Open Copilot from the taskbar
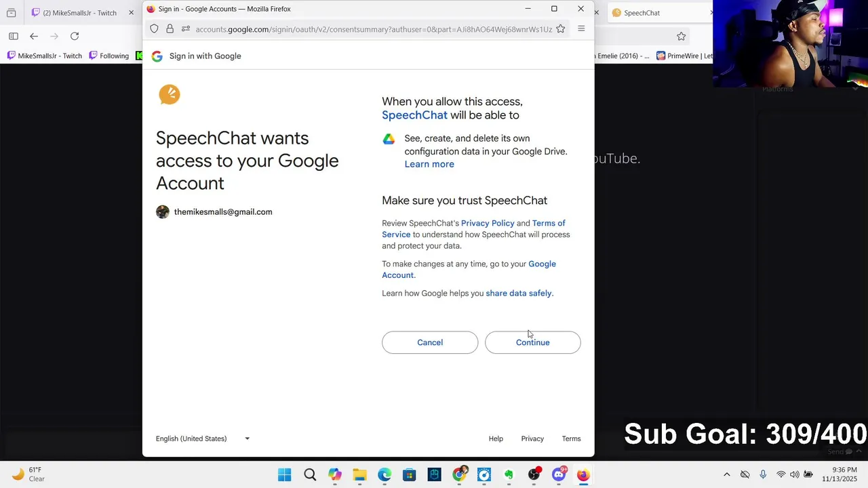Image resolution: width=868 pixels, height=488 pixels. point(335,475)
